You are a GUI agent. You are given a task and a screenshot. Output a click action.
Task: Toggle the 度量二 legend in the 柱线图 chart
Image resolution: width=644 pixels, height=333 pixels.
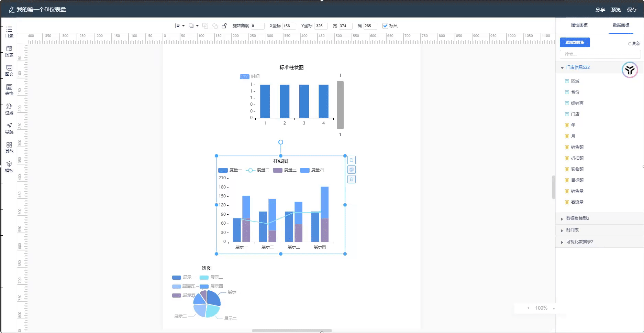258,170
